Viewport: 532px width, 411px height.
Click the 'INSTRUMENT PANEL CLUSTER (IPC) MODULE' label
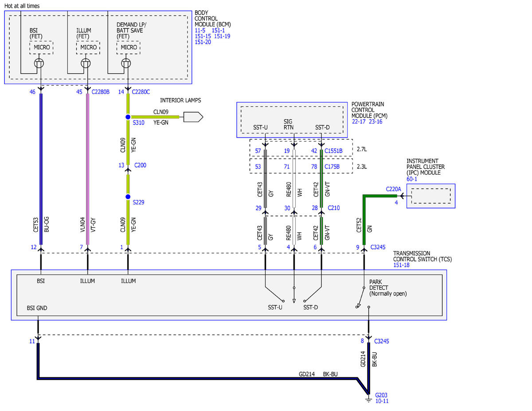(426, 167)
